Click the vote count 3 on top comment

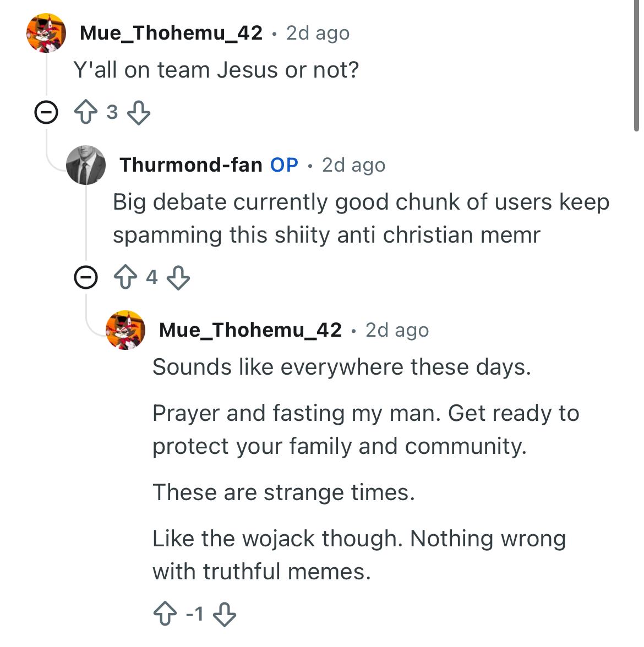pos(112,112)
